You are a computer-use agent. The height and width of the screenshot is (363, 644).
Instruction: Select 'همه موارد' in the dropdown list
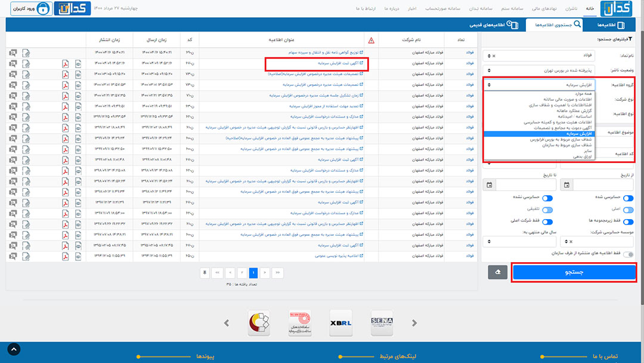[x=583, y=94]
